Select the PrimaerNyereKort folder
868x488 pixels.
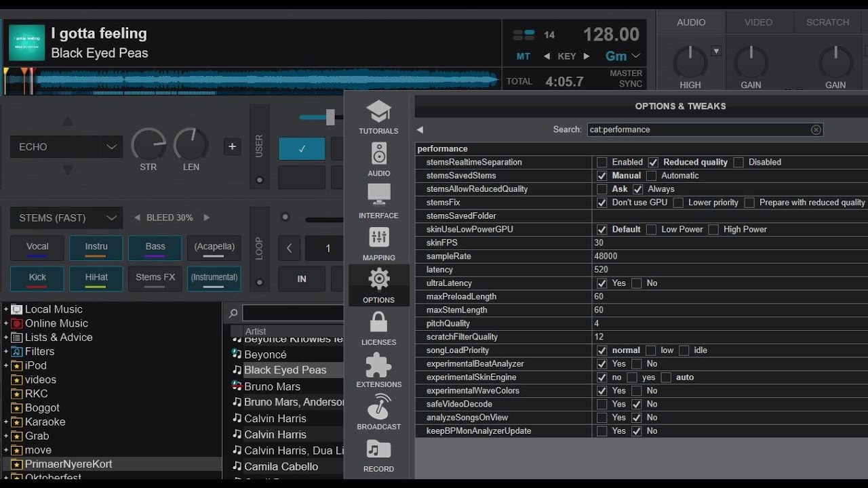tap(68, 464)
